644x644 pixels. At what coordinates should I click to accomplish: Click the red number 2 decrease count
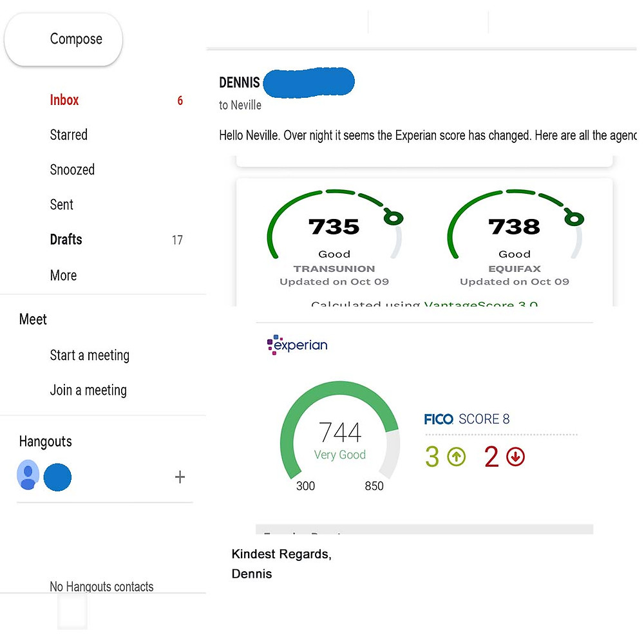coord(491,457)
